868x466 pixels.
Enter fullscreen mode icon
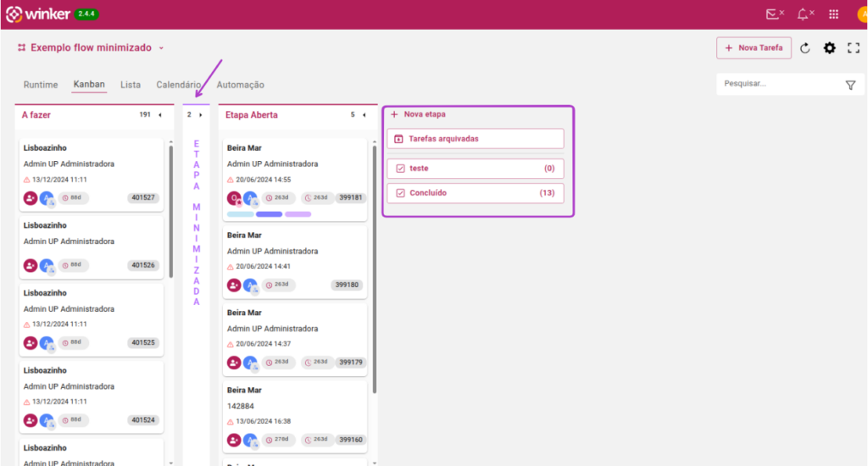854,48
